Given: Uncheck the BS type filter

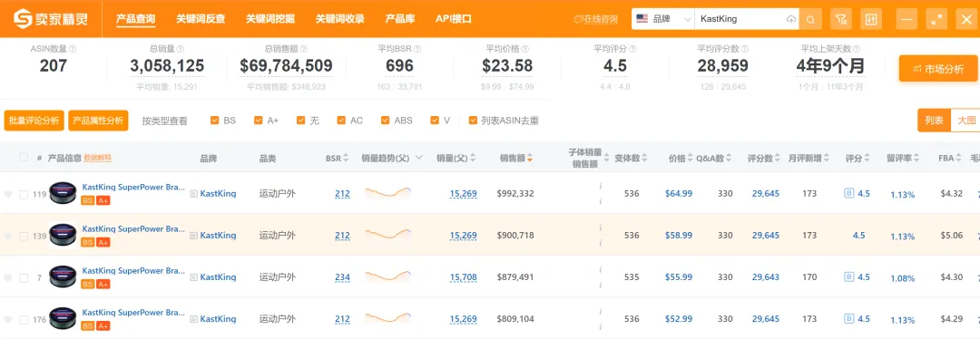Looking at the screenshot, I should point(215,121).
